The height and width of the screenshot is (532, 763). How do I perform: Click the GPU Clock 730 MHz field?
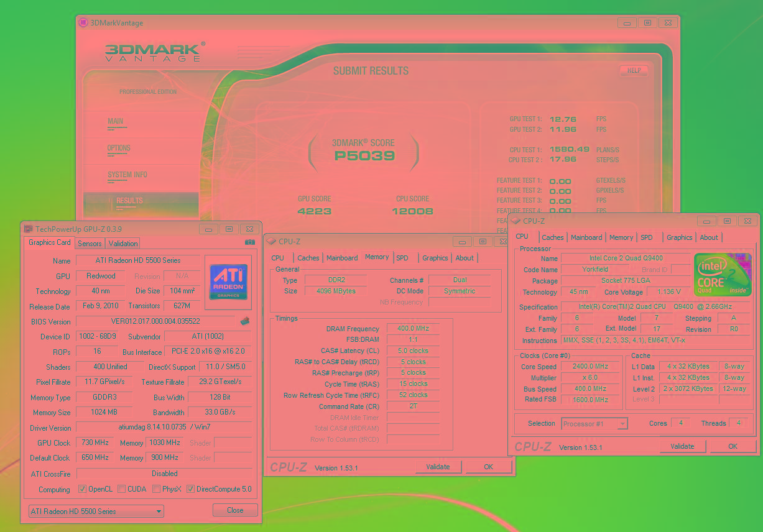(x=96, y=443)
